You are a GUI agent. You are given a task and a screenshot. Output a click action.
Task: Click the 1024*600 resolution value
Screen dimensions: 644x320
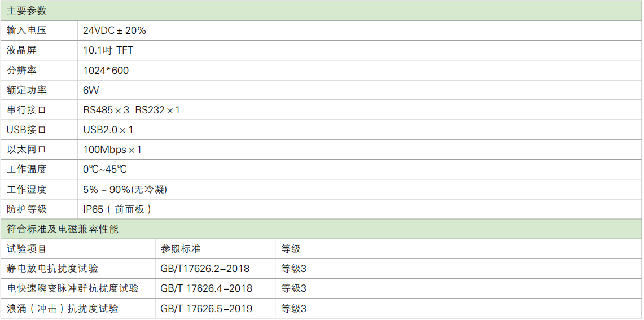click(106, 71)
